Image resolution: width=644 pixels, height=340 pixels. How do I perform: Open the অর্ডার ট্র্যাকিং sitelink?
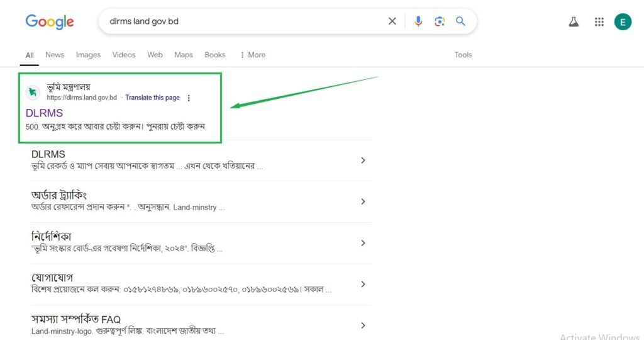59,195
